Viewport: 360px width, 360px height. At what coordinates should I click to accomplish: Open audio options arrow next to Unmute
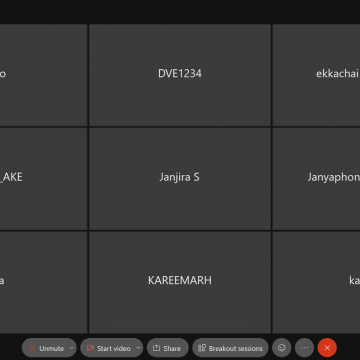pos(72,348)
